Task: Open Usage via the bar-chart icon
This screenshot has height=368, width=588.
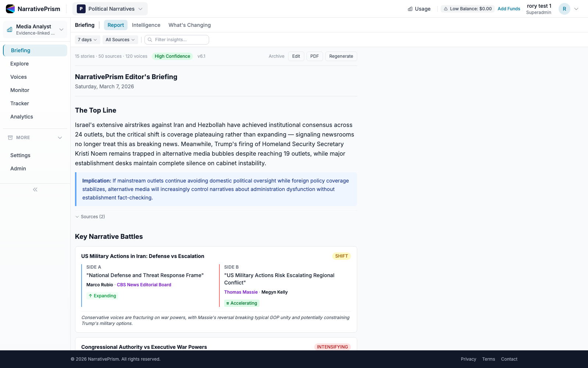Action: tap(410, 8)
